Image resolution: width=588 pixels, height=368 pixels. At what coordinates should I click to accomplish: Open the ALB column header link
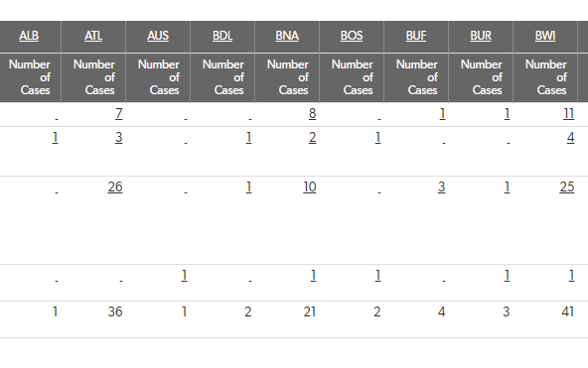coord(29,36)
